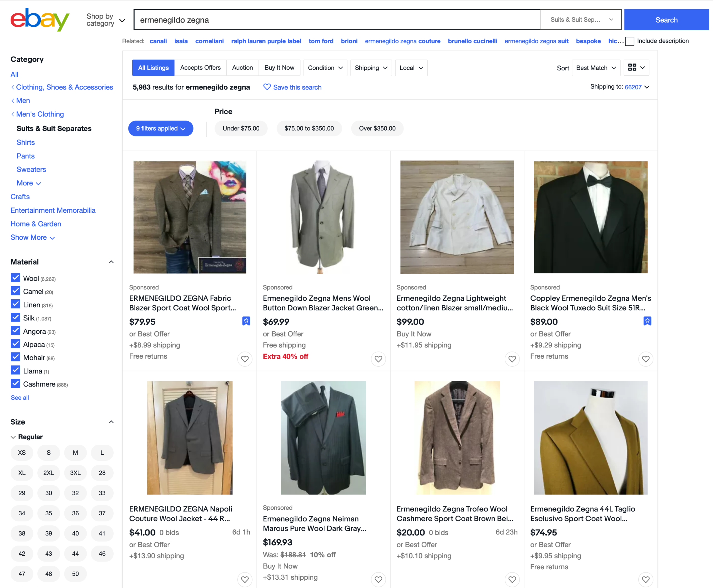Select size XL
Screen dimensions: 713x588
(22, 472)
